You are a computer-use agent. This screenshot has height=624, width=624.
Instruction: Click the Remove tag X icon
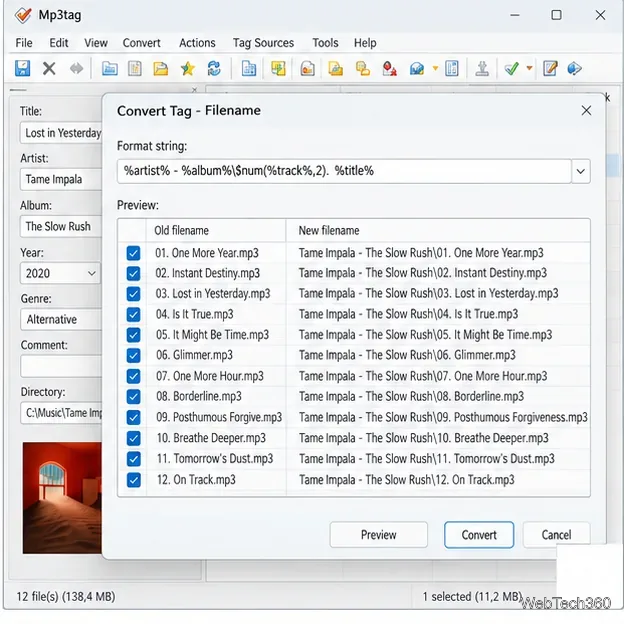[49, 68]
